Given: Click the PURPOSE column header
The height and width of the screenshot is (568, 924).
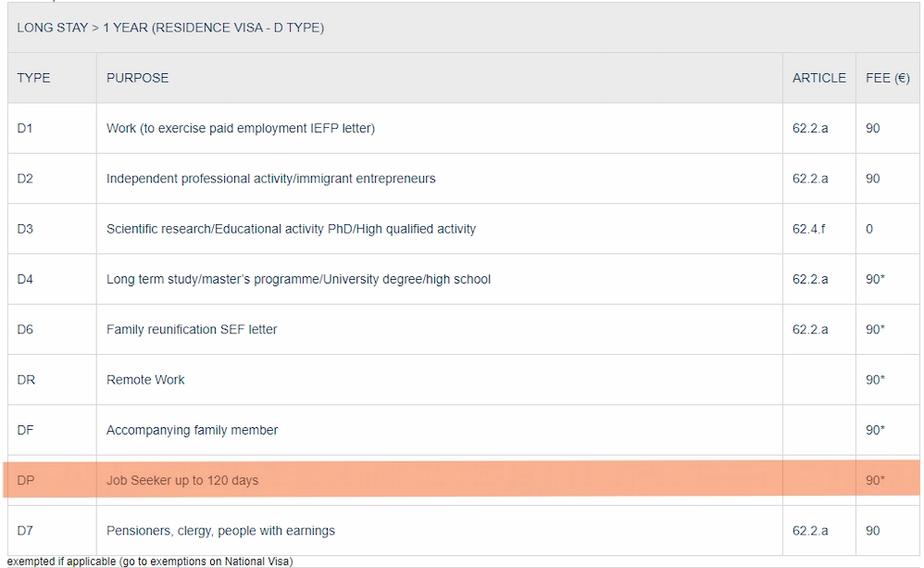Looking at the screenshot, I should click(137, 78).
